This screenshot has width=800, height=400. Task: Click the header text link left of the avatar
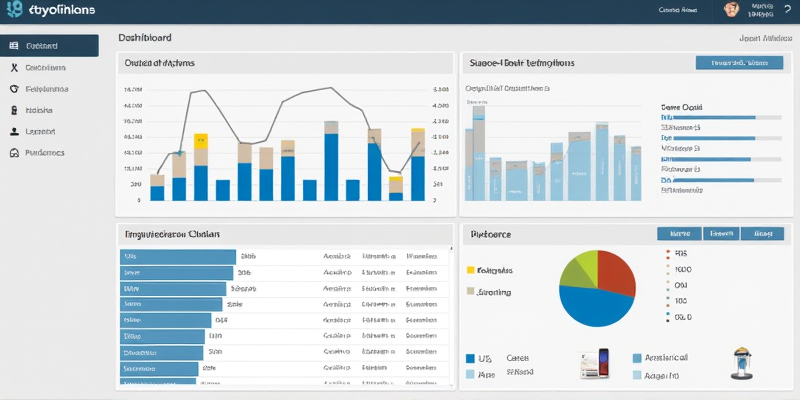[677, 9]
